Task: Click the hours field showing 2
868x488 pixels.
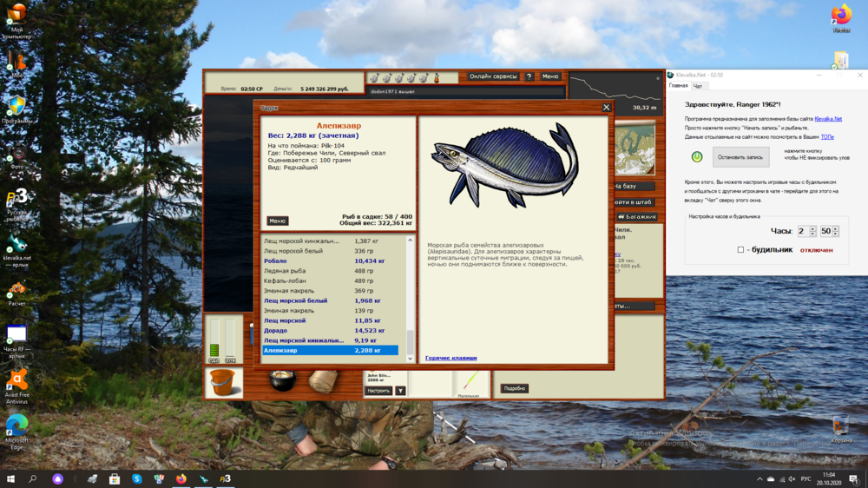Action: click(803, 231)
